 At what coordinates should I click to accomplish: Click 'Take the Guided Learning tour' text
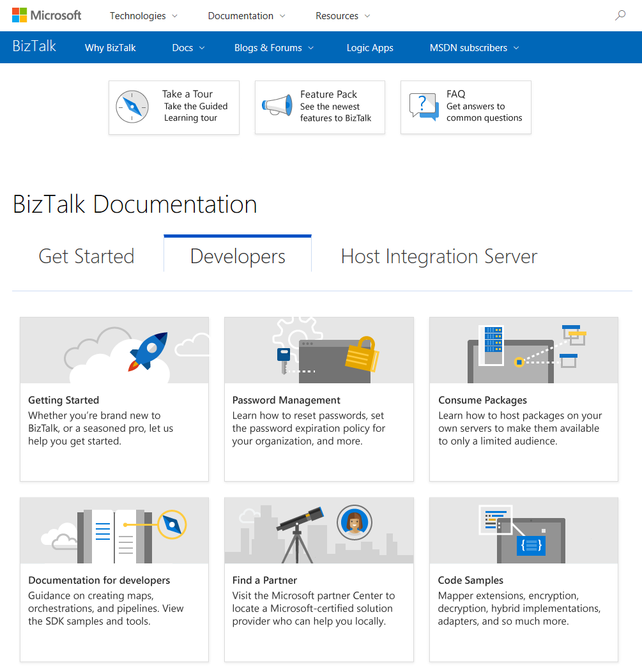click(196, 112)
